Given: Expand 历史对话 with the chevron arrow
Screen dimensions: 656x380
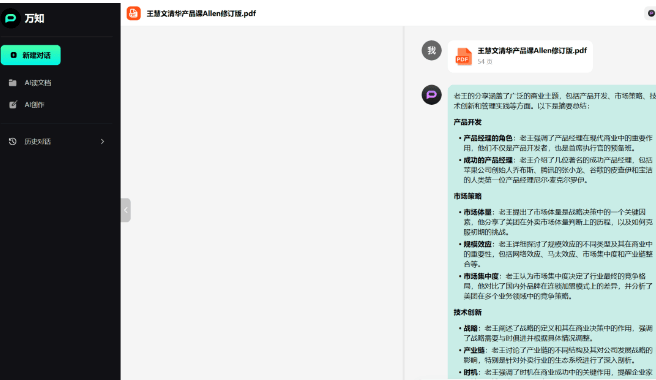Looking at the screenshot, I should (102, 141).
